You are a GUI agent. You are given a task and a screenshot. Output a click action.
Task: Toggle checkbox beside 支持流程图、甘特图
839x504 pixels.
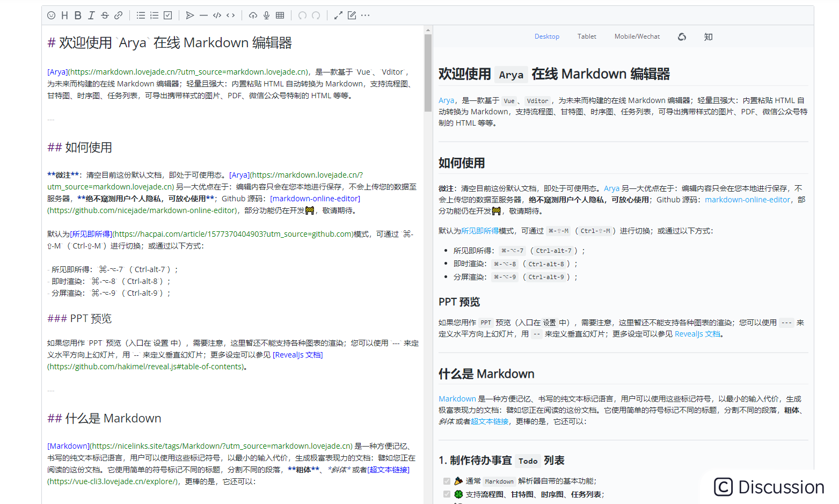tap(447, 494)
